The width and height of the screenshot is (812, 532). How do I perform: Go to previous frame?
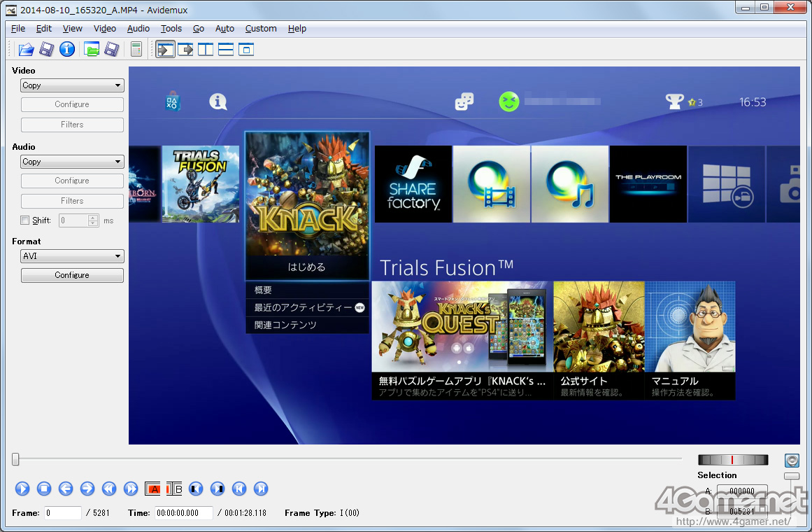[66, 489]
